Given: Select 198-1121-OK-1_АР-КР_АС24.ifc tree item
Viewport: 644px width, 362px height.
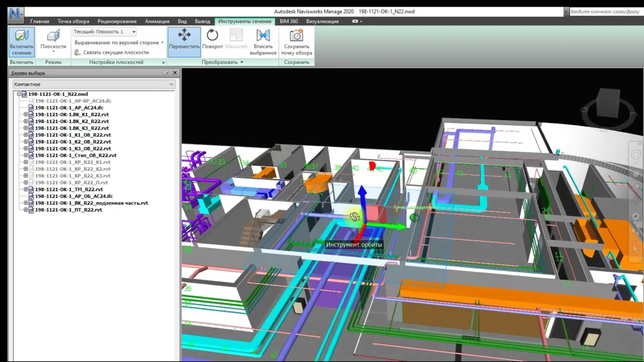Looking at the screenshot, I should pyautogui.click(x=73, y=101).
